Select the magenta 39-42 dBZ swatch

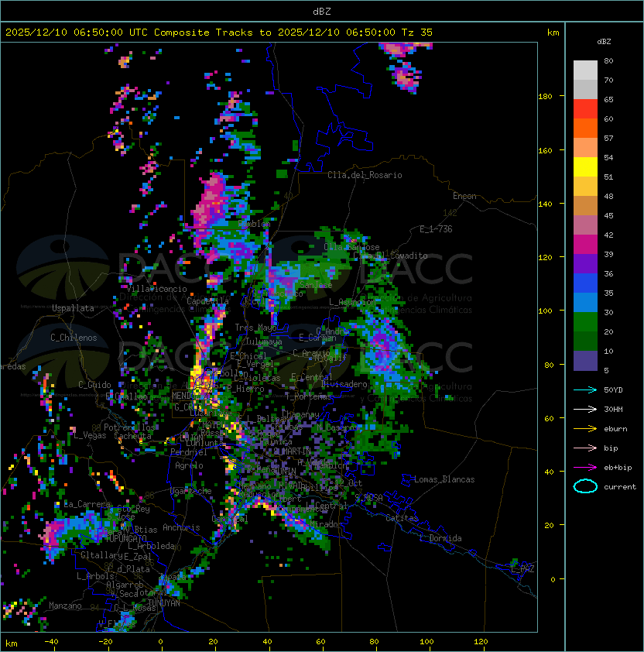pos(585,245)
